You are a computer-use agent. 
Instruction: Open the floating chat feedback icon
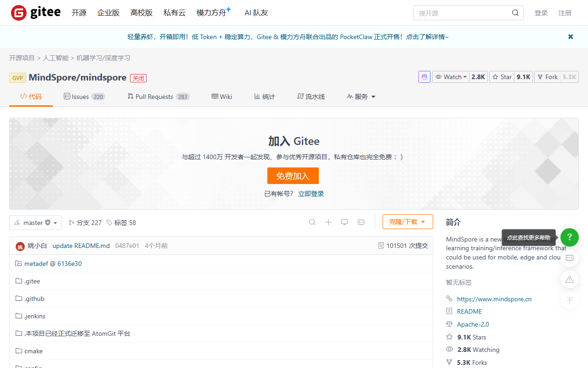570,258
